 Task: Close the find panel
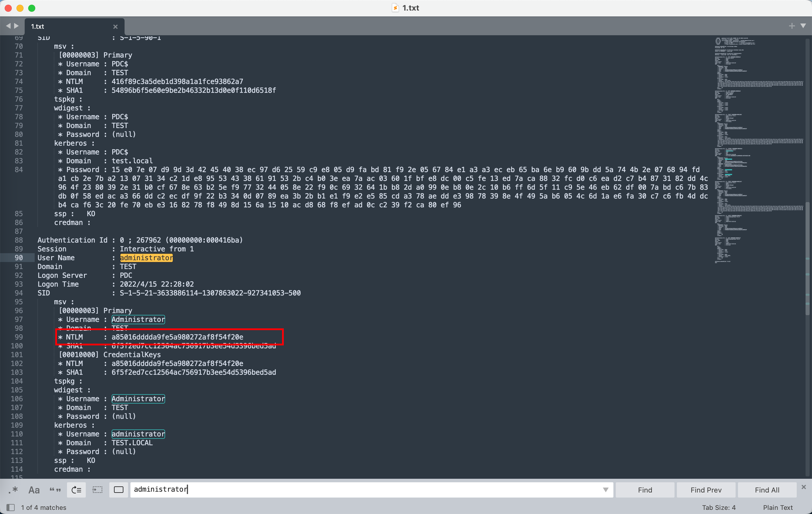click(803, 487)
